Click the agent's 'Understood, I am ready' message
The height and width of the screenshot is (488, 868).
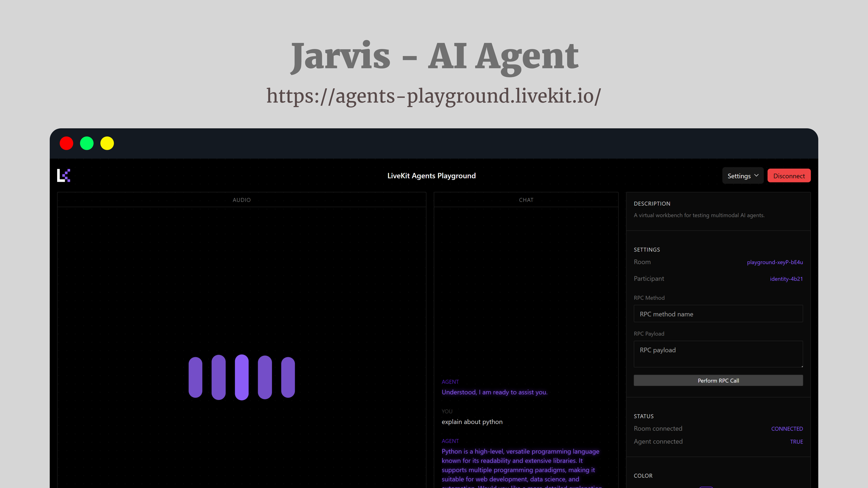tap(494, 392)
